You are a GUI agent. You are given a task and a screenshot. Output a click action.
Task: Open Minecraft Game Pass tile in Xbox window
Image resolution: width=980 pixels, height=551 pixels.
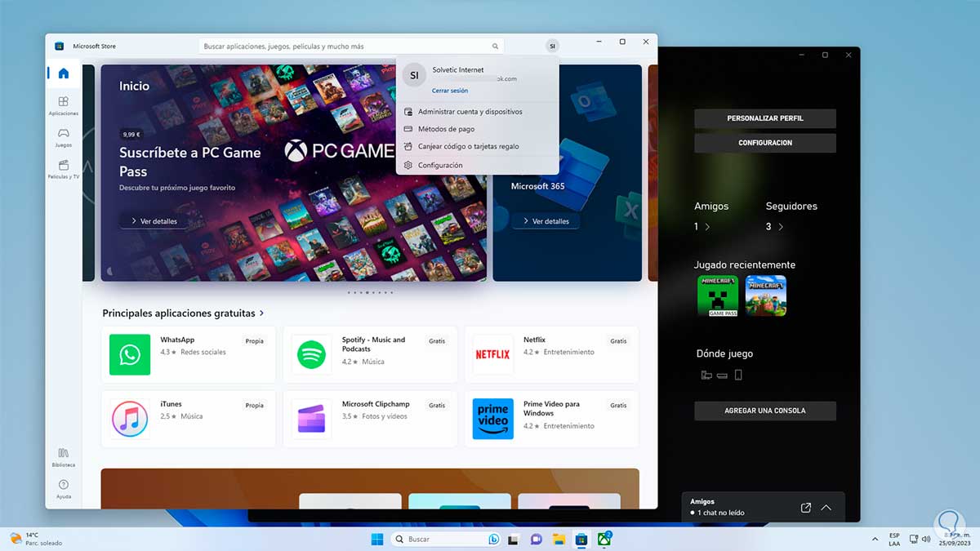pos(718,295)
